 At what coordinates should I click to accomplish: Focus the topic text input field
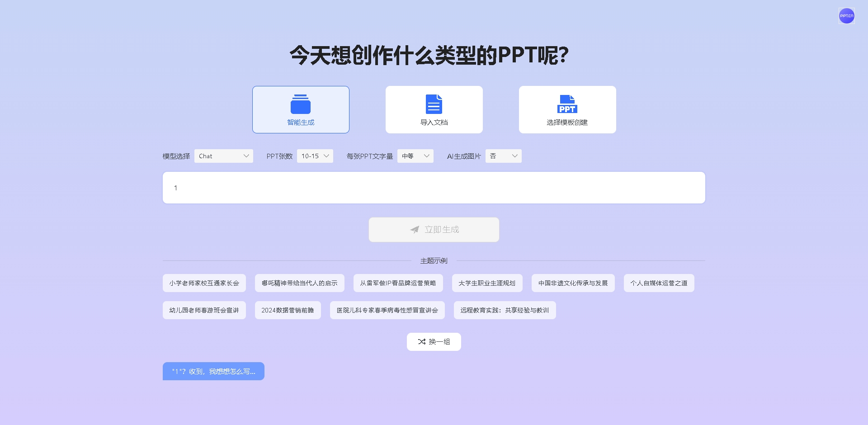point(434,188)
